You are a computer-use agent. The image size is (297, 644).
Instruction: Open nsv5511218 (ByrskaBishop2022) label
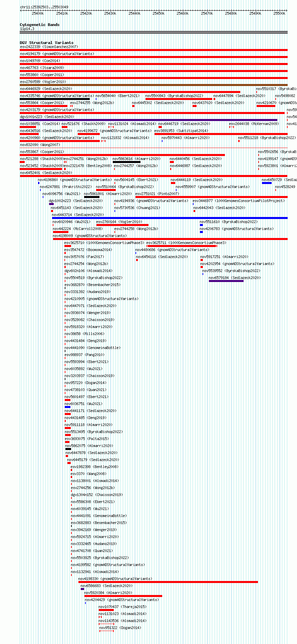pos(267,138)
